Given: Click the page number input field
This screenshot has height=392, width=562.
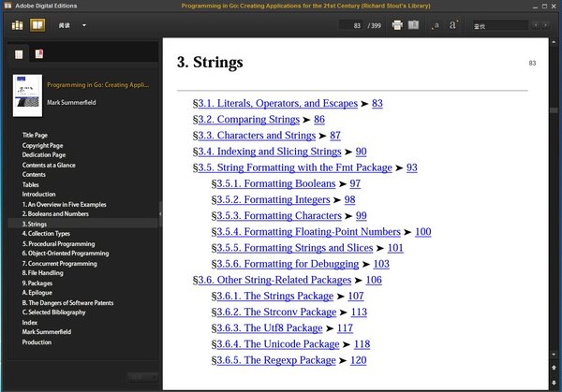Looking at the screenshot, I should [351, 25].
